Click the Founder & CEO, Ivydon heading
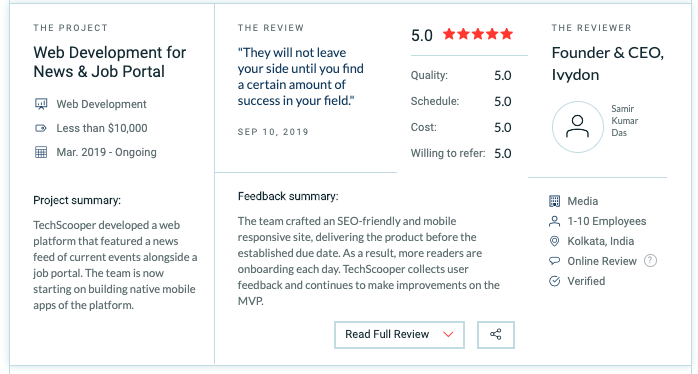698x374 pixels. point(608,64)
